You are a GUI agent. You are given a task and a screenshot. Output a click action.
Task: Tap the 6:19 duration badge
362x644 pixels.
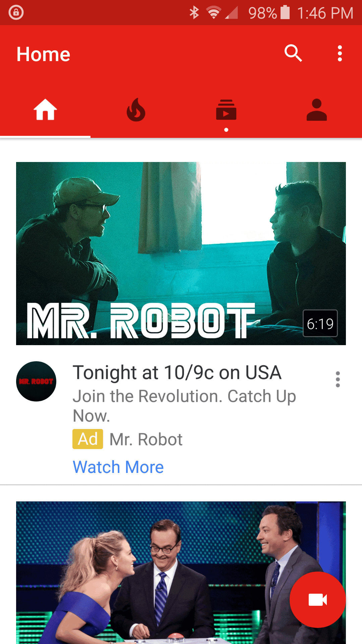pyautogui.click(x=320, y=323)
